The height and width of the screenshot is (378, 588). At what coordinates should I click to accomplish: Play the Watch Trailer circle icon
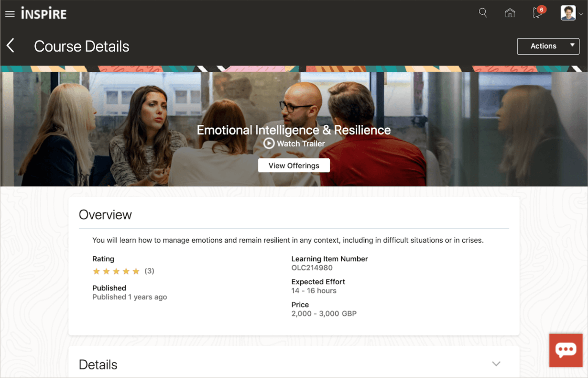tap(269, 143)
